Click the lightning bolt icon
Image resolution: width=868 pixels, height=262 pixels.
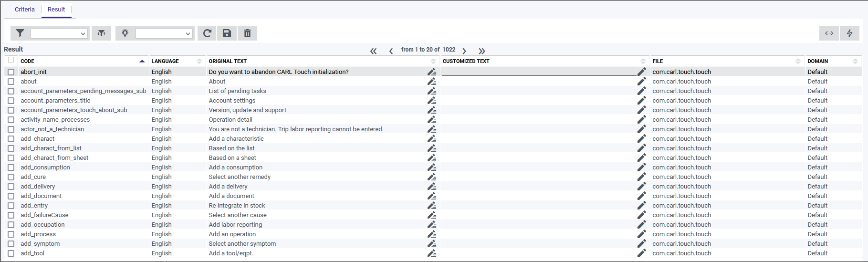tap(849, 33)
